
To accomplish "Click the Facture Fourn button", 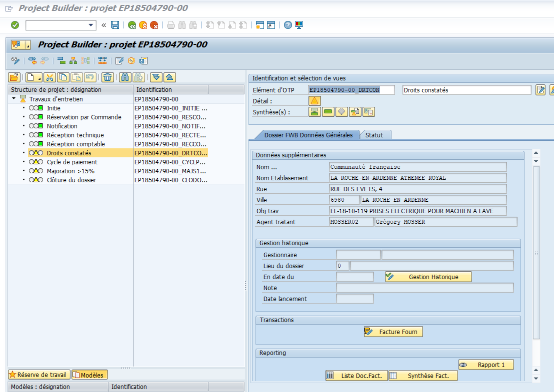I will [x=393, y=332].
